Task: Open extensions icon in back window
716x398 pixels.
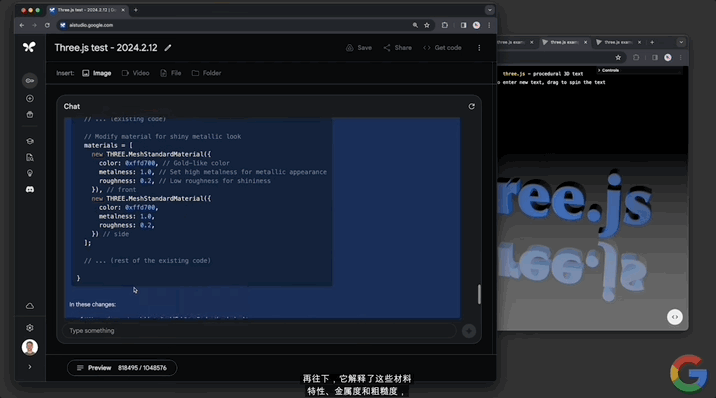Action: (x=636, y=58)
